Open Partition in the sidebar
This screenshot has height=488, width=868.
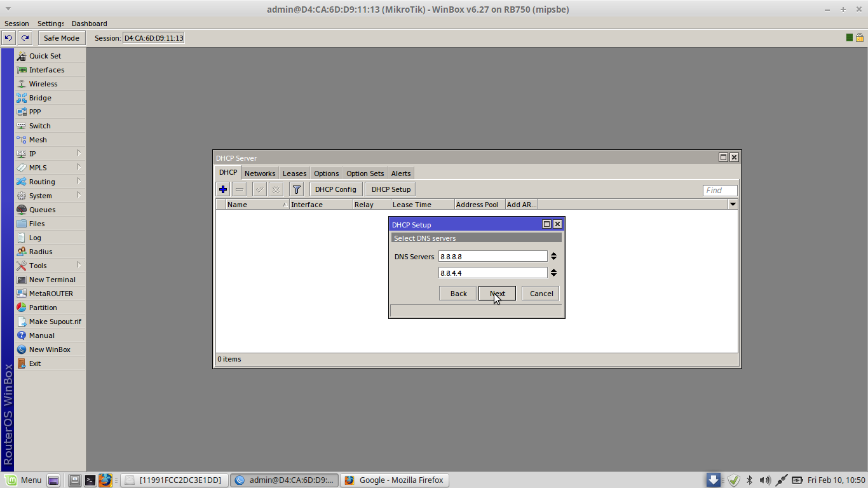click(x=50, y=308)
